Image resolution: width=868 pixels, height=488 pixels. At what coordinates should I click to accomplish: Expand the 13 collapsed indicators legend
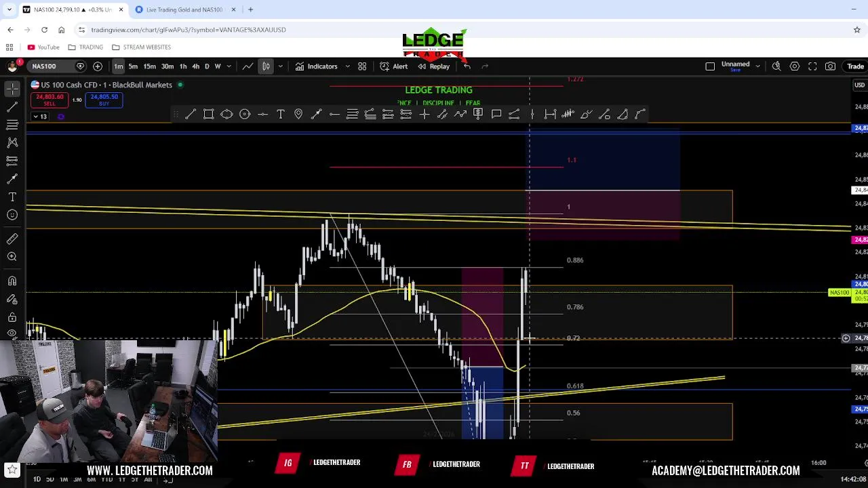point(40,117)
